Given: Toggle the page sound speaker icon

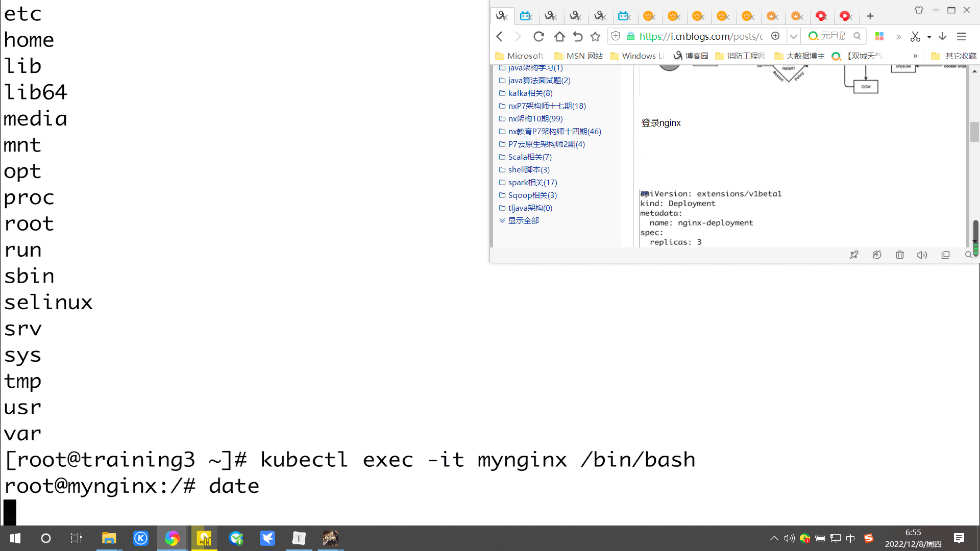Looking at the screenshot, I should coord(922,255).
